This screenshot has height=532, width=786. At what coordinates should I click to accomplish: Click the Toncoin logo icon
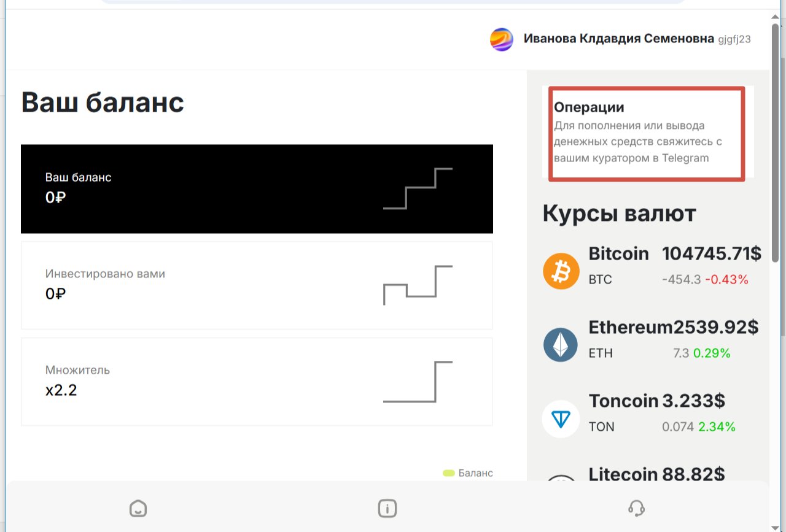[561, 419]
